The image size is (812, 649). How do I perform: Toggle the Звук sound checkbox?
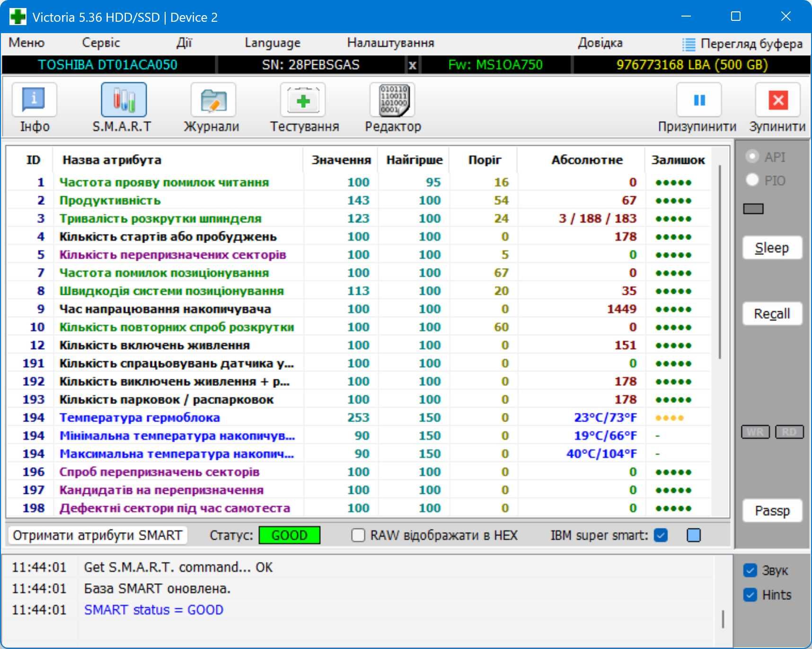[750, 570]
